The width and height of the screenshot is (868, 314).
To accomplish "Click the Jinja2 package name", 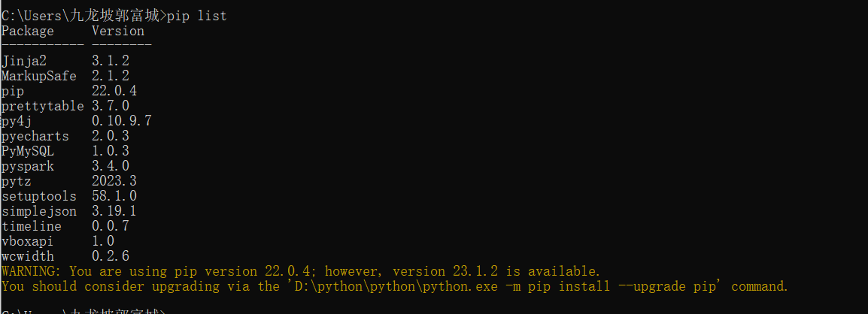I will coord(24,61).
